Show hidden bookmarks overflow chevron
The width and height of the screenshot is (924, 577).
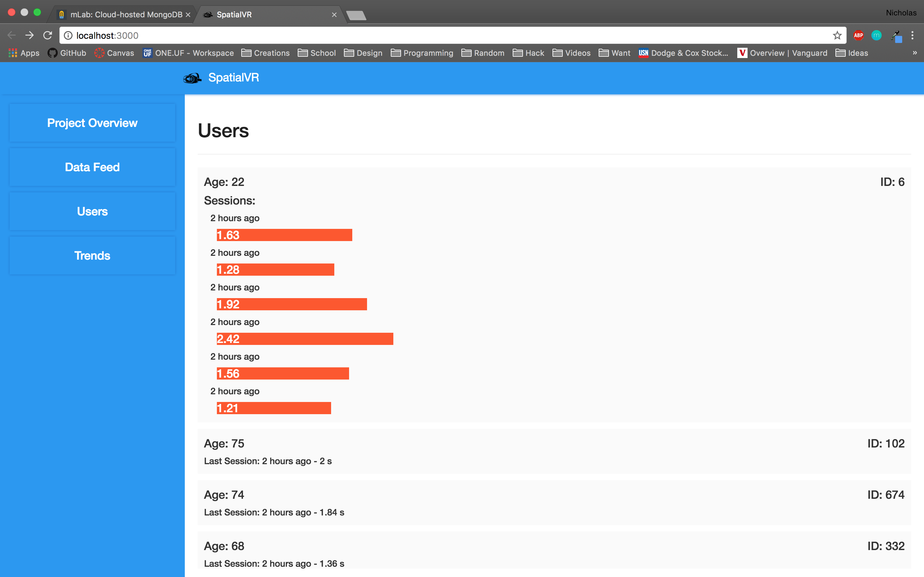914,53
